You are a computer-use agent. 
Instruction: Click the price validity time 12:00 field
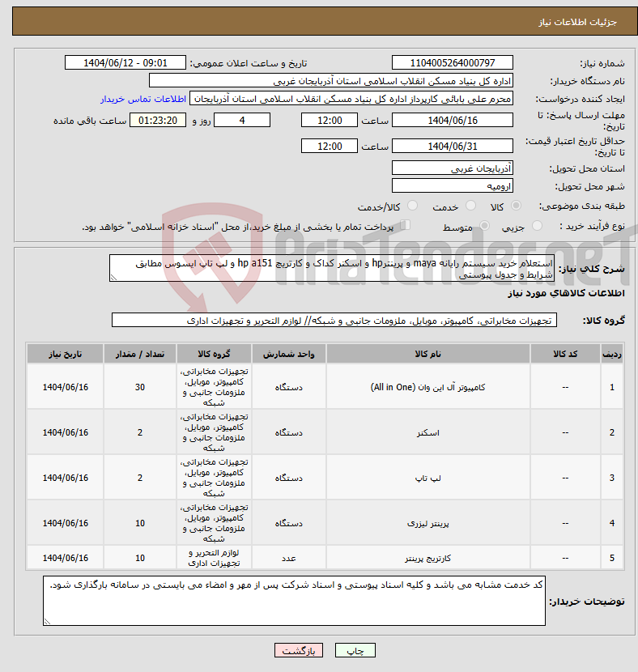pyautogui.click(x=330, y=147)
